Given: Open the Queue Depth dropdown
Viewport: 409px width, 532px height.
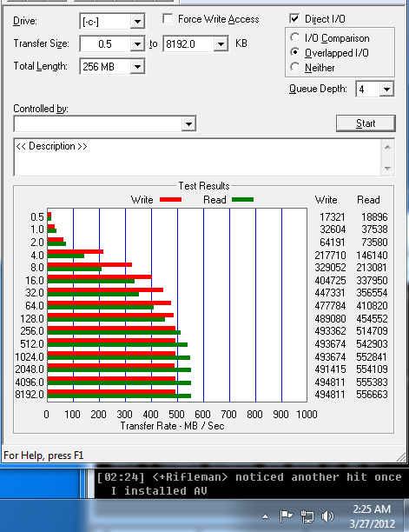Looking at the screenshot, I should click(x=386, y=90).
